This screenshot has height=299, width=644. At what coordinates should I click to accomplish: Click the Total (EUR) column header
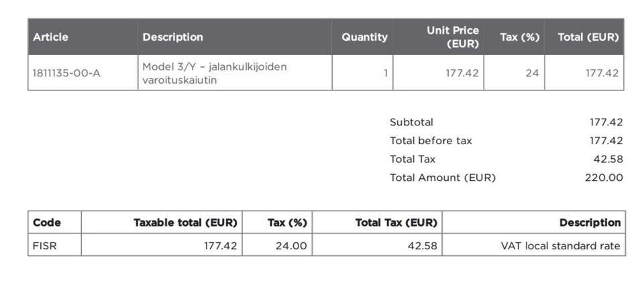(588, 38)
